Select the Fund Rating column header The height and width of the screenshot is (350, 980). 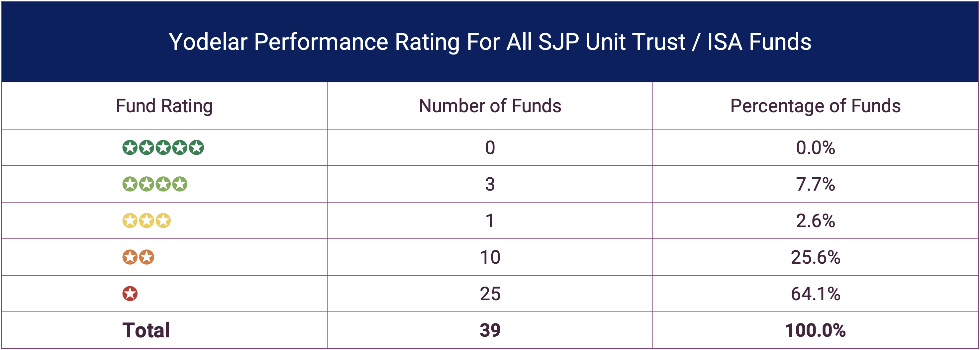click(x=164, y=106)
